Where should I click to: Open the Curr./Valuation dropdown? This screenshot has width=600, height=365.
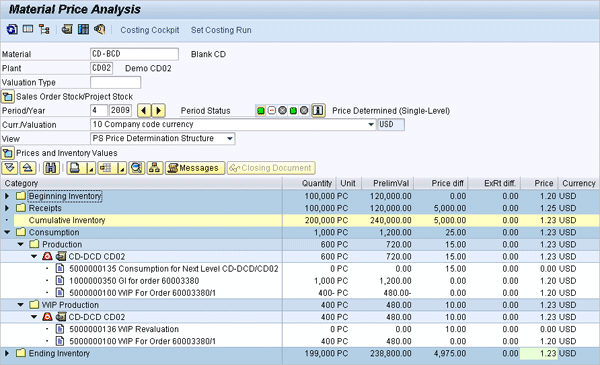pyautogui.click(x=370, y=124)
